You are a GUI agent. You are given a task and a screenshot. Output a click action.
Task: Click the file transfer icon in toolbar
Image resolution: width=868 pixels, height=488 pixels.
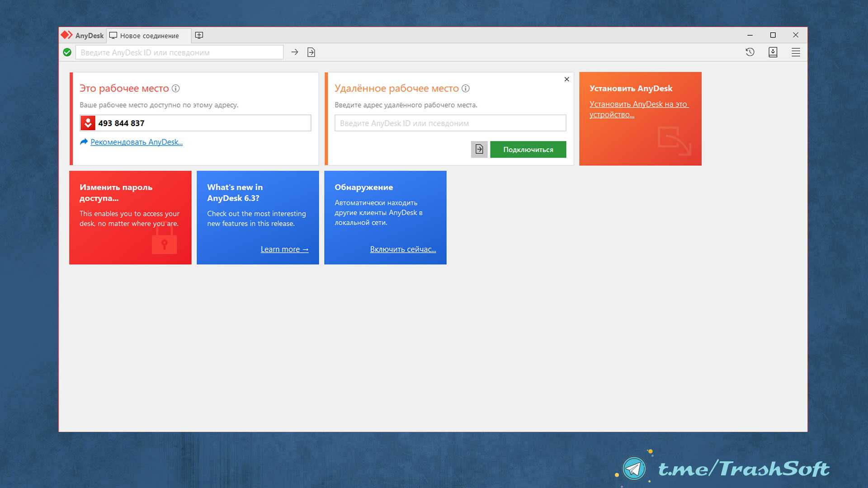(x=311, y=52)
